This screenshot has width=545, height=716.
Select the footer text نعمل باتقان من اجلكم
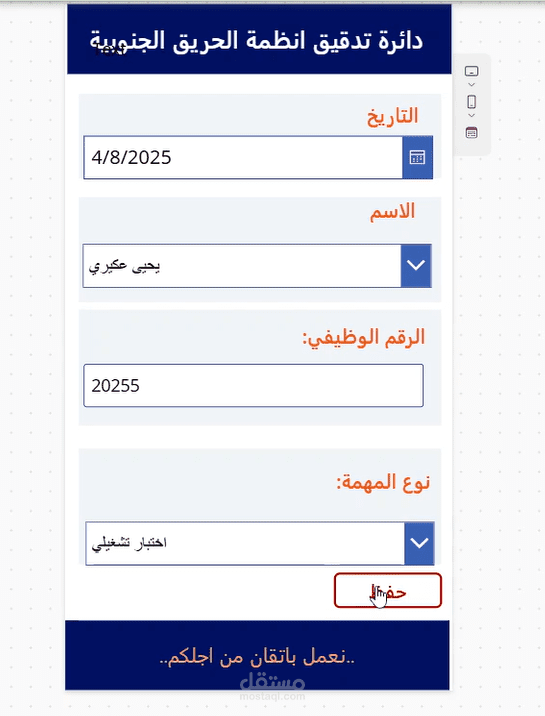[x=257, y=657]
